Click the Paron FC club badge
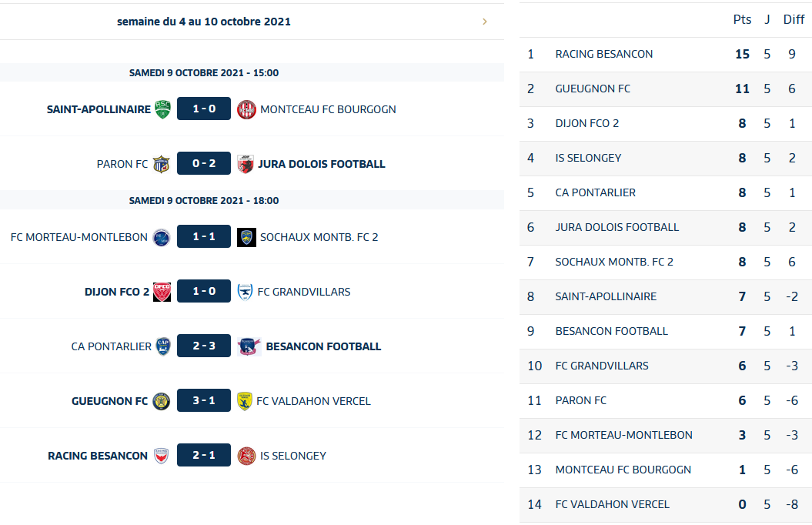812x525 pixels. coord(161,164)
